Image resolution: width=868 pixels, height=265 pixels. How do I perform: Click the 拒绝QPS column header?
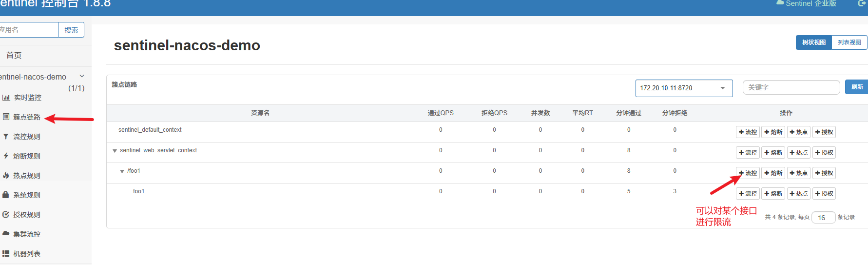pos(494,113)
